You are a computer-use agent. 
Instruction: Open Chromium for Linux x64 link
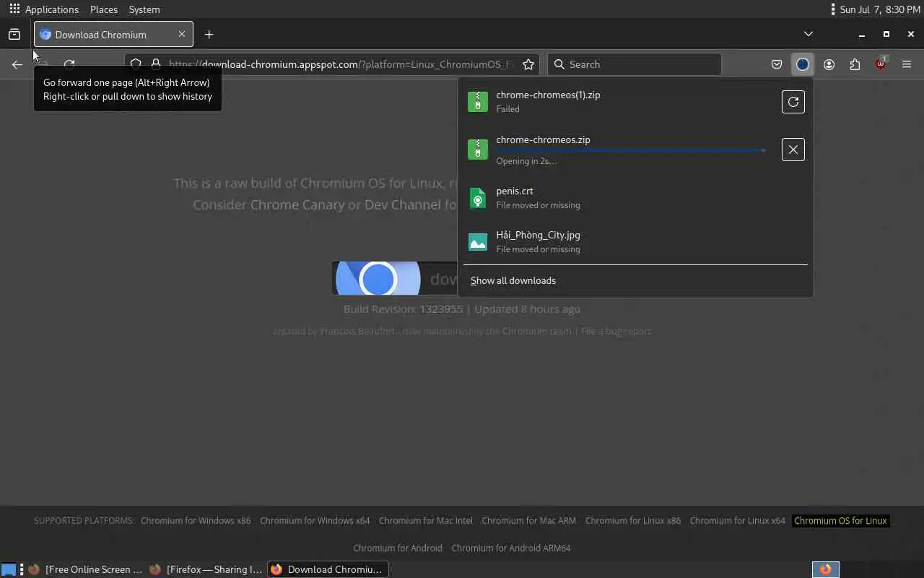click(738, 520)
